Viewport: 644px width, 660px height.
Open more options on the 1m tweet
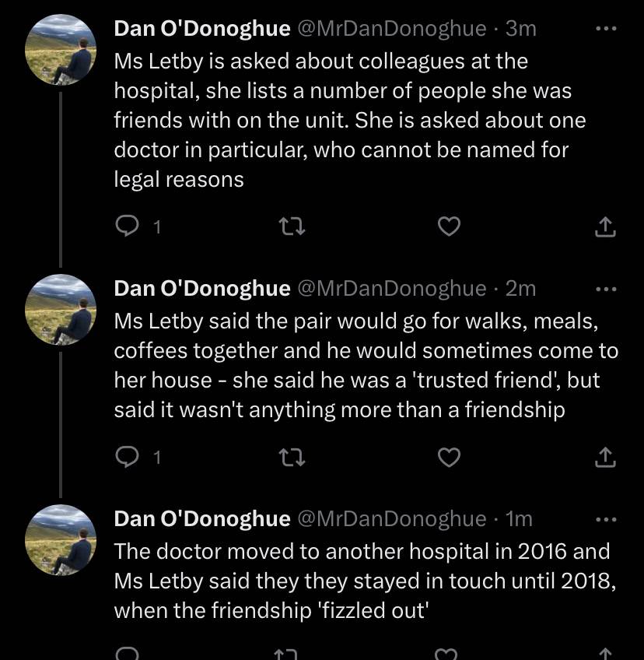coord(606,519)
